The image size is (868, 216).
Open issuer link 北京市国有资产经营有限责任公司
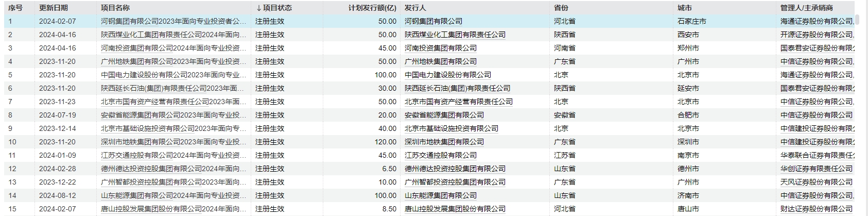[x=459, y=102]
